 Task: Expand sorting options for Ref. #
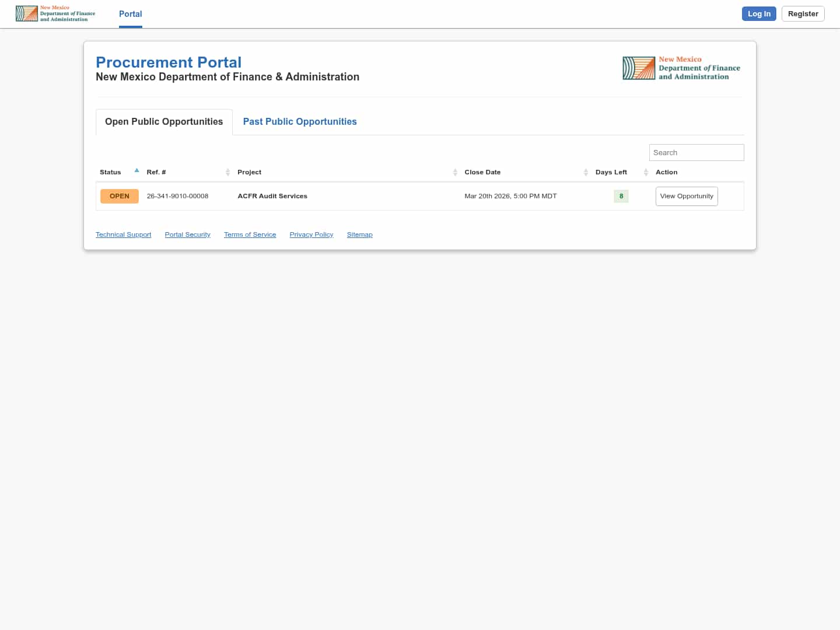(x=228, y=172)
